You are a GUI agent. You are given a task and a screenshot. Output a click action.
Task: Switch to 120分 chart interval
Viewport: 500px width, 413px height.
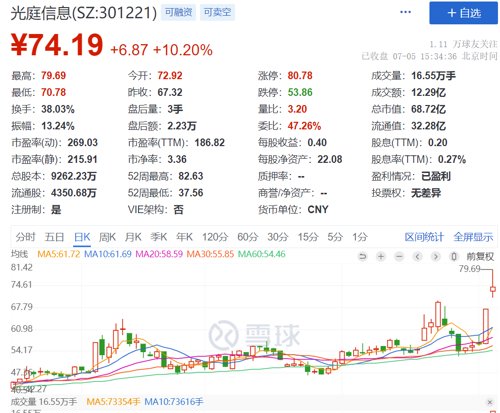tap(215, 237)
